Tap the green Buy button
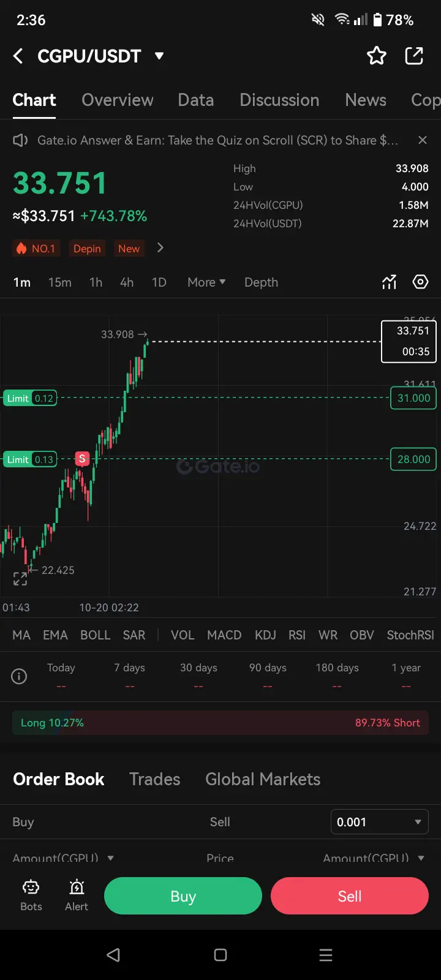This screenshot has height=980, width=441. point(183,896)
